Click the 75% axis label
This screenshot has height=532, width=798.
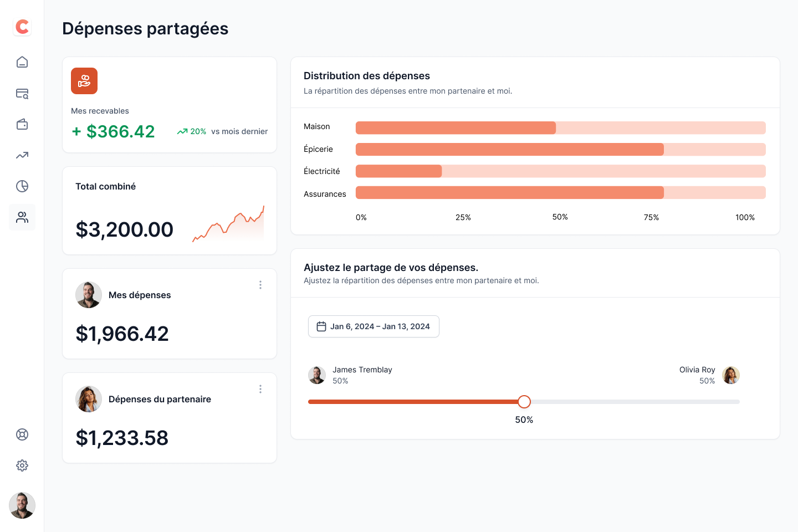coord(652,217)
